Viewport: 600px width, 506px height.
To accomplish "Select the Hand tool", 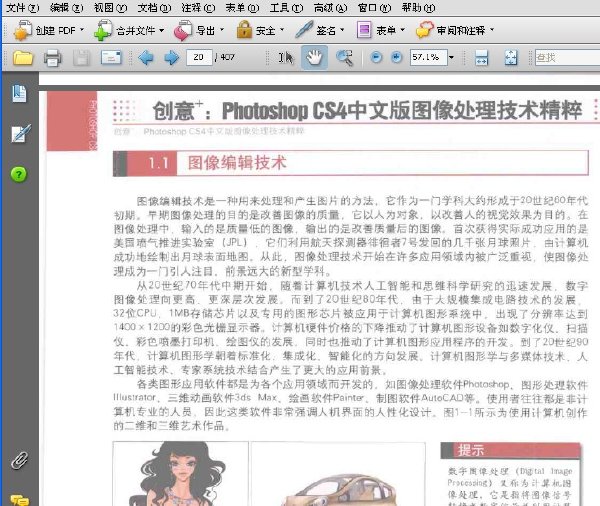I will [314, 57].
